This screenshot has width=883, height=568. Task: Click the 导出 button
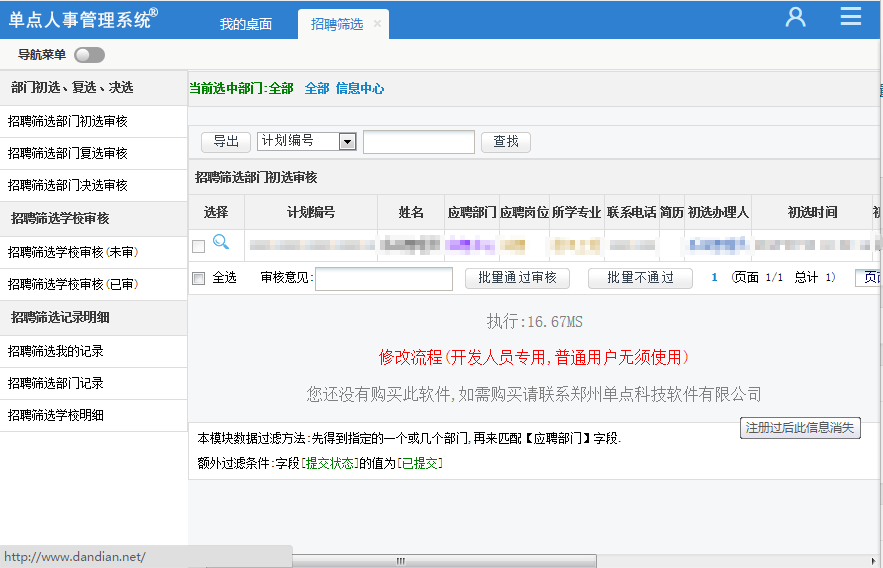[226, 141]
